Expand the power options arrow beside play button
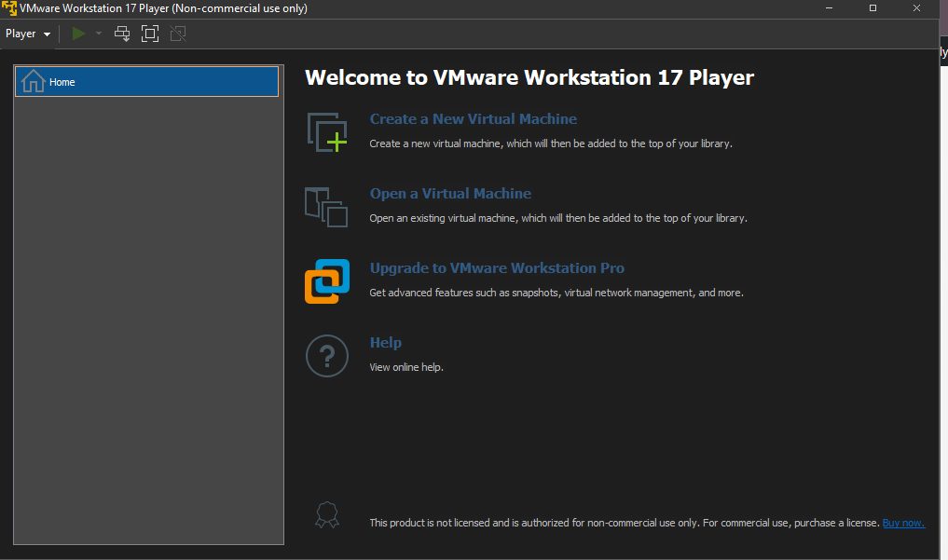 [99, 34]
